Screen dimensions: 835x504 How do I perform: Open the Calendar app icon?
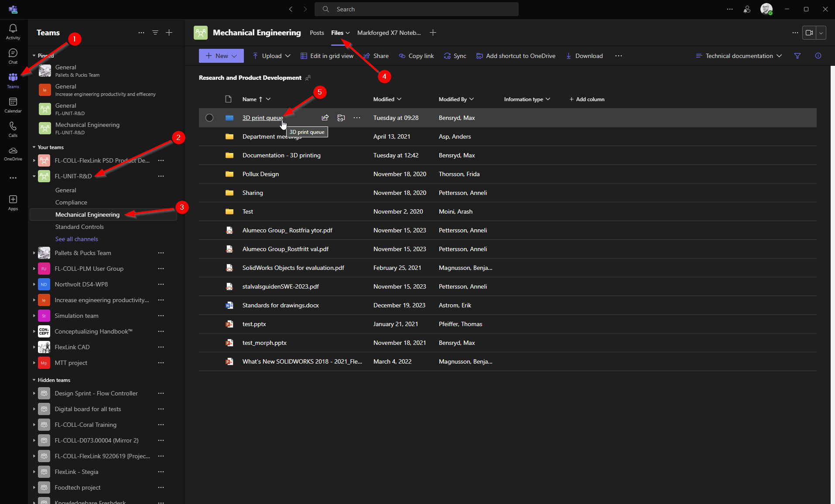coord(13,105)
